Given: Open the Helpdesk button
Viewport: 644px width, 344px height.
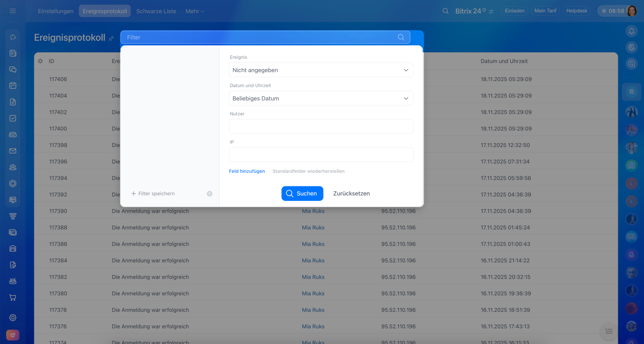Looking at the screenshot, I should (577, 11).
